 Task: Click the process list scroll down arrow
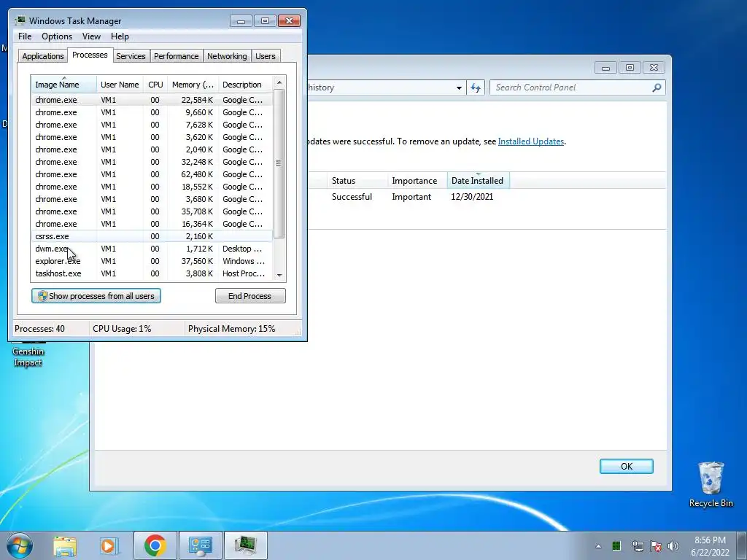click(279, 275)
